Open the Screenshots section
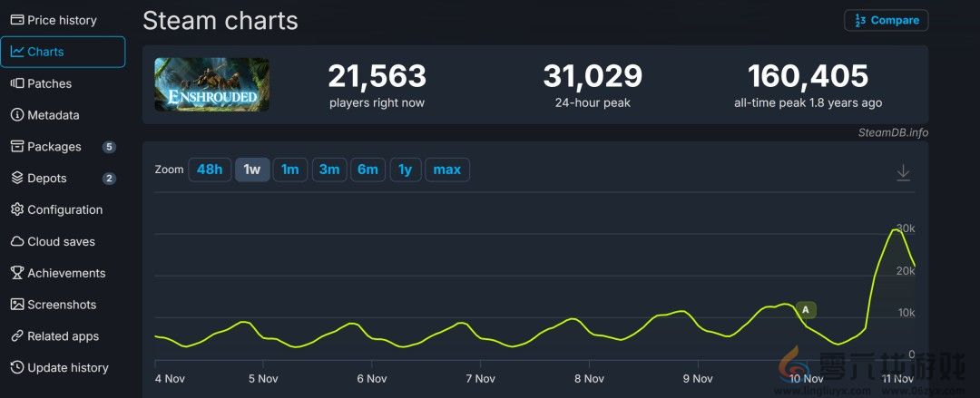The image size is (980, 398). point(62,305)
